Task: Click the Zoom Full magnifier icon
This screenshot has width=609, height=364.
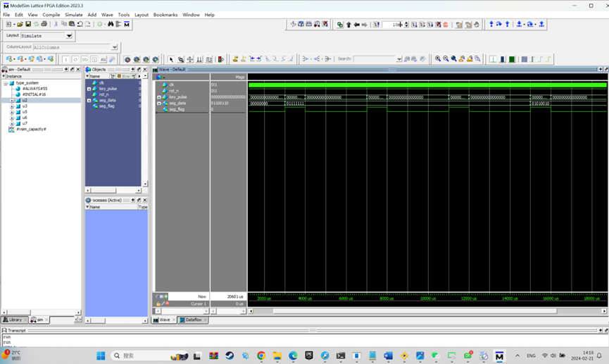Action: tap(453, 58)
